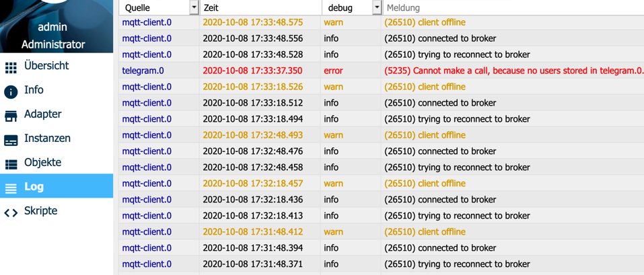644x275 pixels.
Task: Click the Objekte list icon
Action: pyautogui.click(x=11, y=163)
